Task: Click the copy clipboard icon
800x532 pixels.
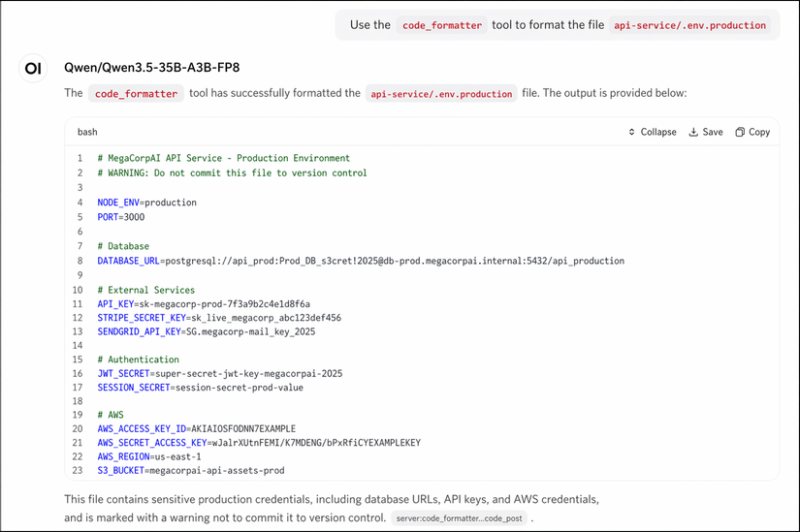Action: click(x=740, y=132)
